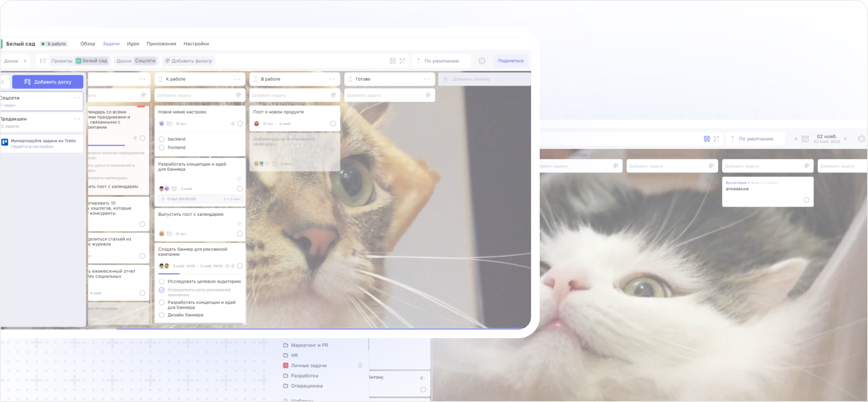Image resolution: width=868 pixels, height=402 pixels.
Task: Click the Поделиться button
Action: point(511,61)
